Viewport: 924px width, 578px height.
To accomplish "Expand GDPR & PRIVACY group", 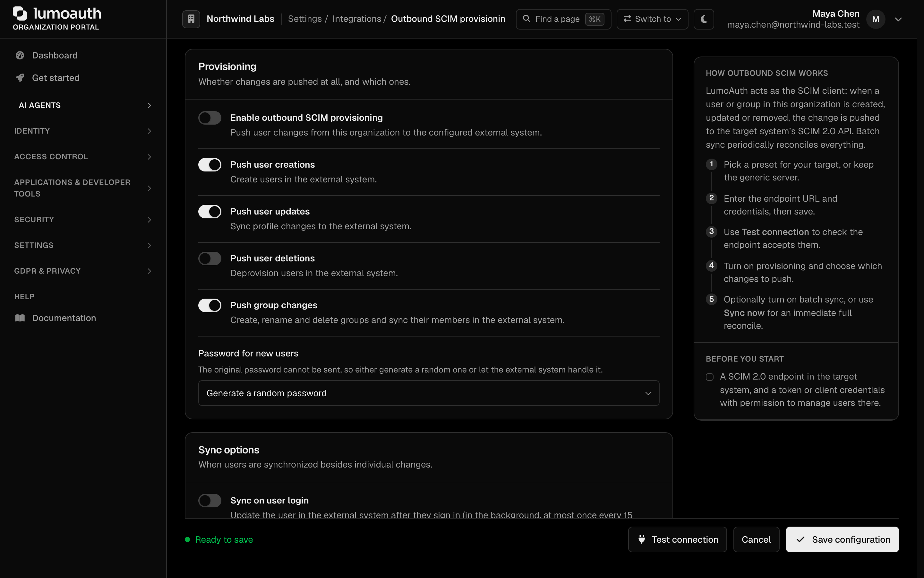I will [83, 271].
